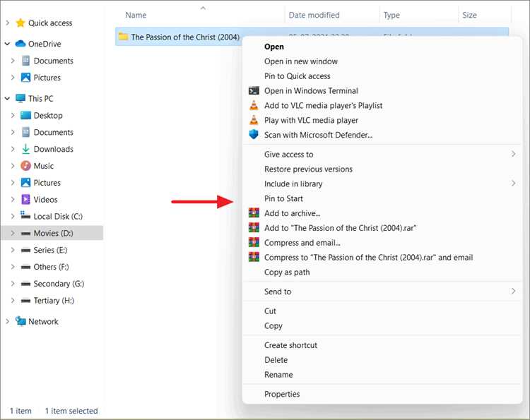Select Open in new window
This screenshot has height=420, width=530.
[x=301, y=61]
